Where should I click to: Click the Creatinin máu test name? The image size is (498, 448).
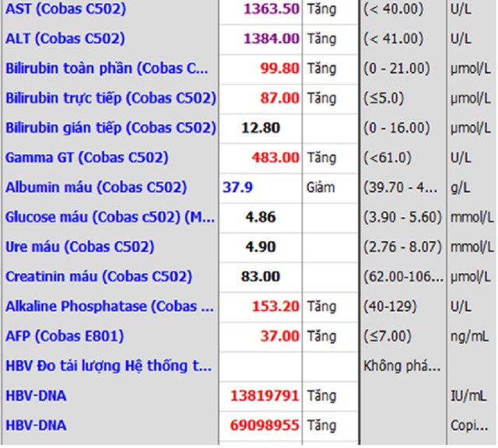pos(98,277)
